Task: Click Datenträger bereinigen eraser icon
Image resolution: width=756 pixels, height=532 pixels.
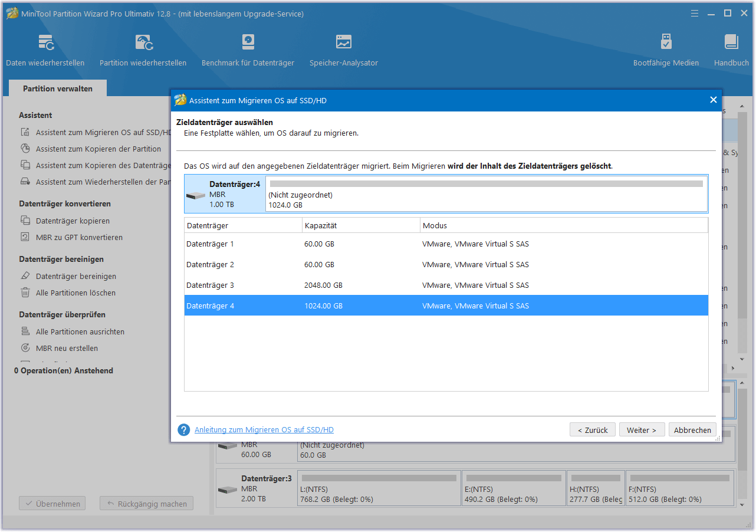Action: click(x=25, y=276)
